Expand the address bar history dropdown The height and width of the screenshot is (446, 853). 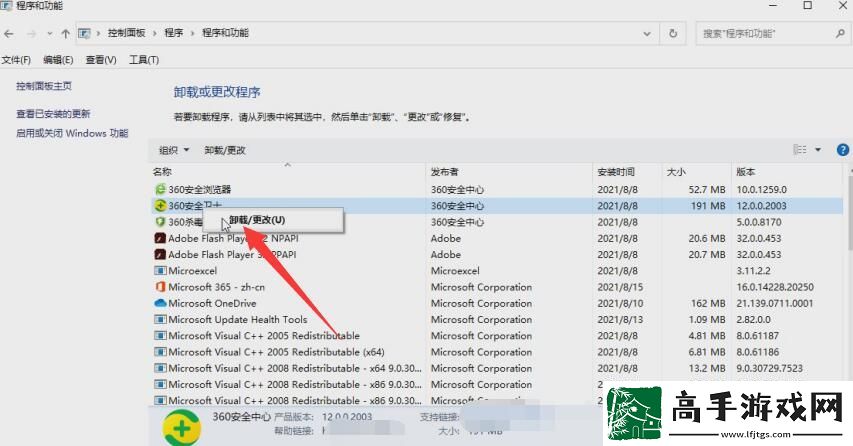[647, 34]
